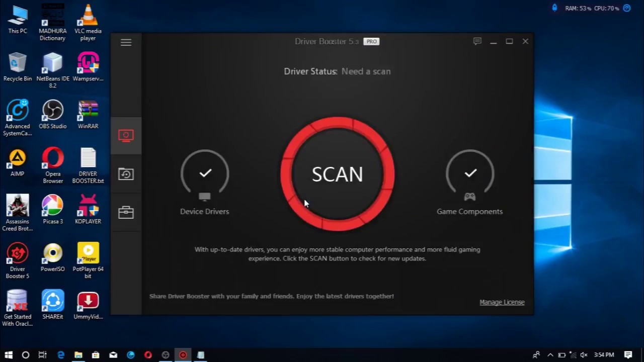Click the RAM 53% monitor readout
Screen dimensions: 644x362
click(x=578, y=8)
